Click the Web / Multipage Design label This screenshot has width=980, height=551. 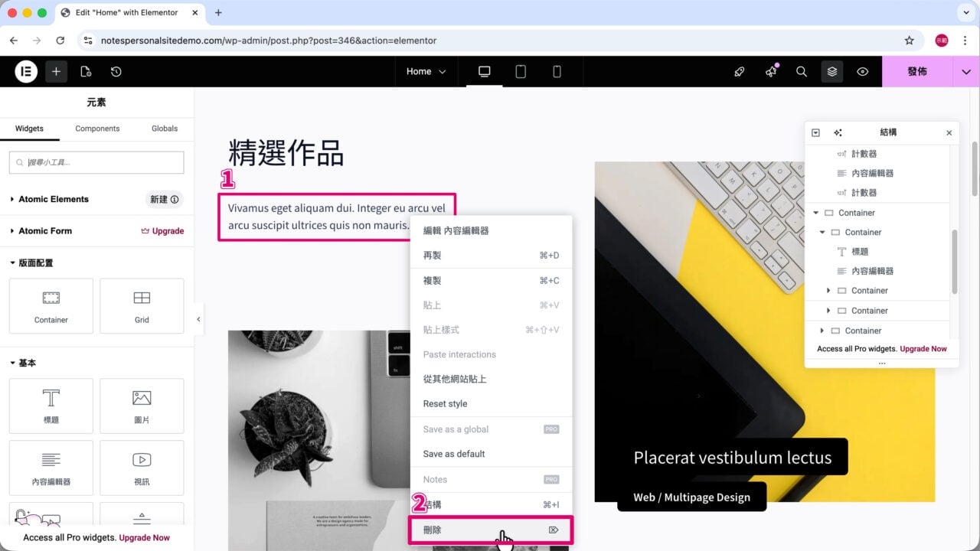pos(691,497)
